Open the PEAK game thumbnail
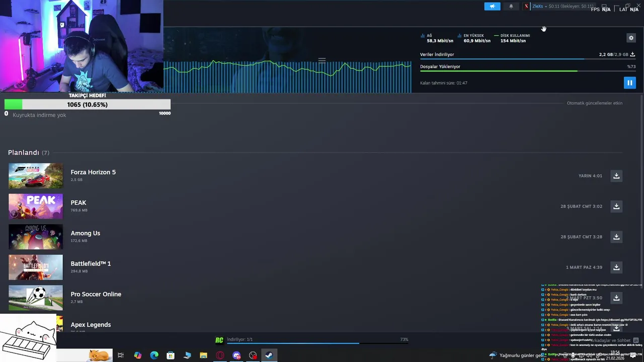644x362 pixels. (36, 206)
